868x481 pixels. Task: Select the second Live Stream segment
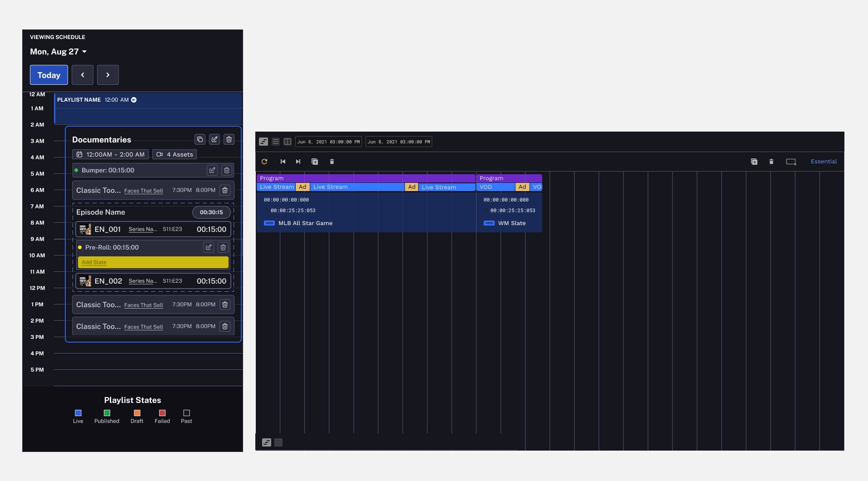pyautogui.click(x=357, y=187)
